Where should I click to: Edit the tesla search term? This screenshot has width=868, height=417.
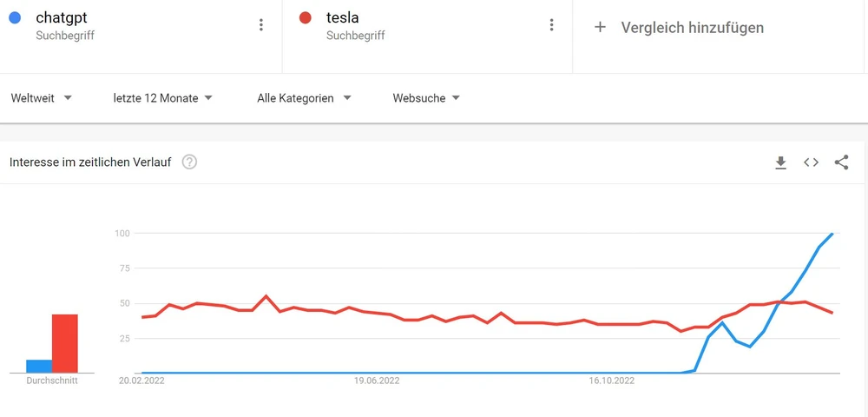pos(343,17)
